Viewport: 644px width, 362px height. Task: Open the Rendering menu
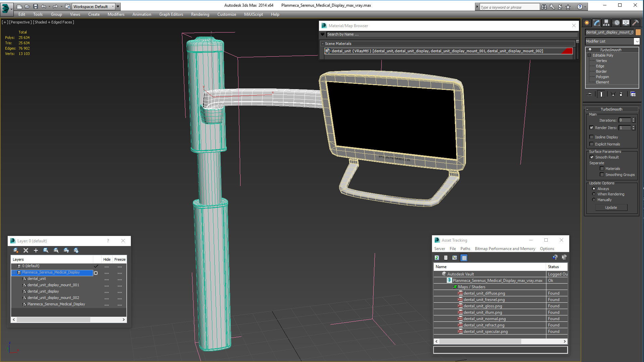click(200, 14)
